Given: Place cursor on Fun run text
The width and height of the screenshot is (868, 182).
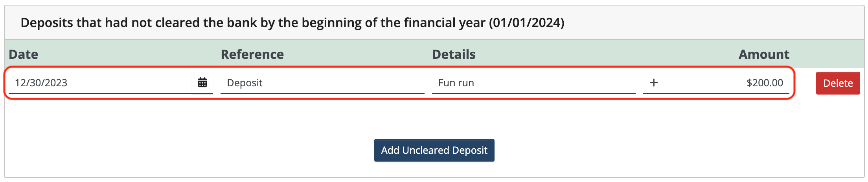Looking at the screenshot, I should [x=456, y=83].
